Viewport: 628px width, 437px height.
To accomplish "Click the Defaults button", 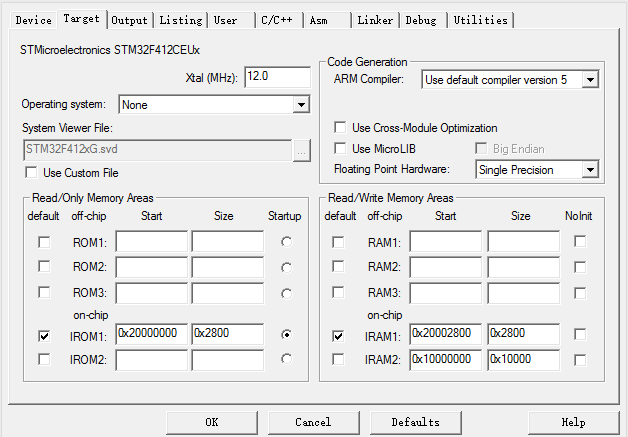I will pyautogui.click(x=416, y=422).
